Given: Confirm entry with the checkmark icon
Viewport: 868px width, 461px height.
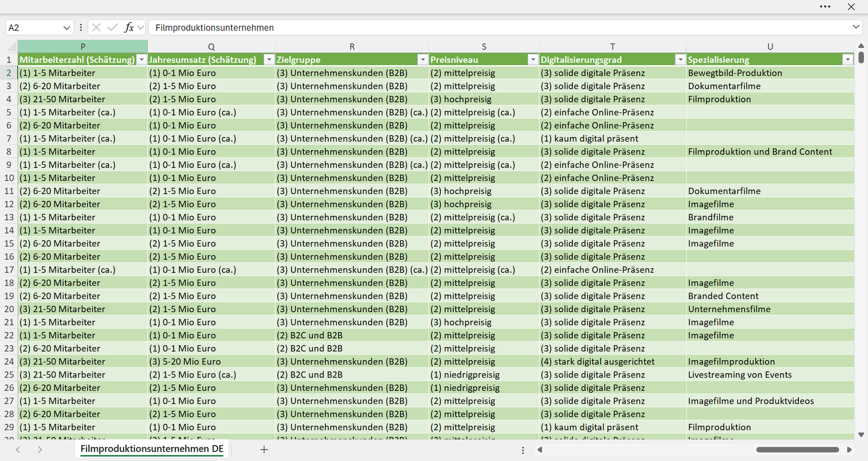Looking at the screenshot, I should (x=112, y=28).
